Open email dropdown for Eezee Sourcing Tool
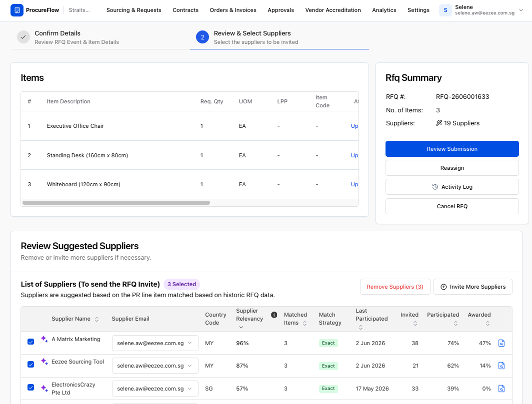The width and height of the screenshot is (532, 404). pos(155,366)
